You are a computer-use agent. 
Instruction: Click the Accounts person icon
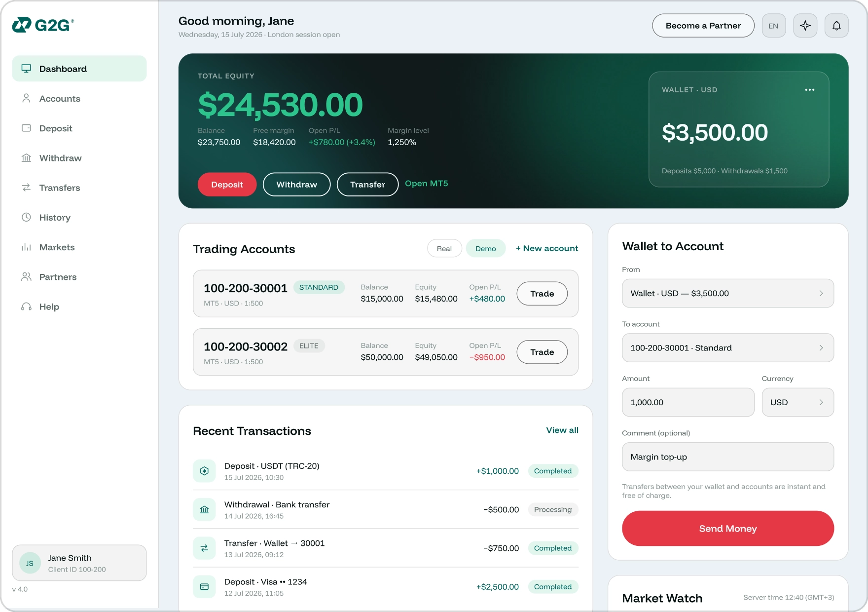tap(27, 98)
